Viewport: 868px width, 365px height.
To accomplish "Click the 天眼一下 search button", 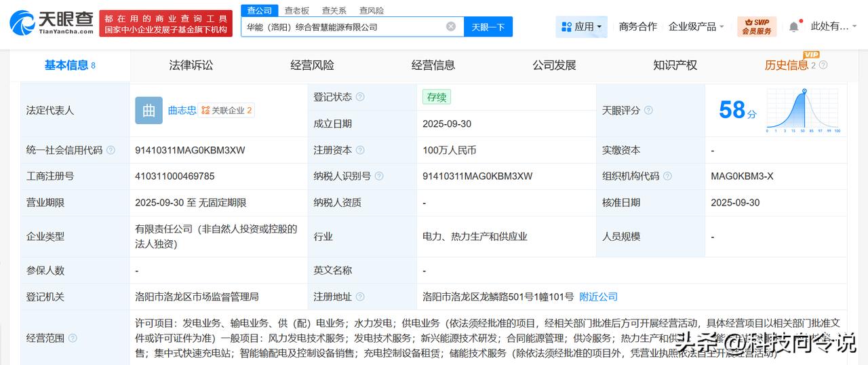I will point(488,26).
